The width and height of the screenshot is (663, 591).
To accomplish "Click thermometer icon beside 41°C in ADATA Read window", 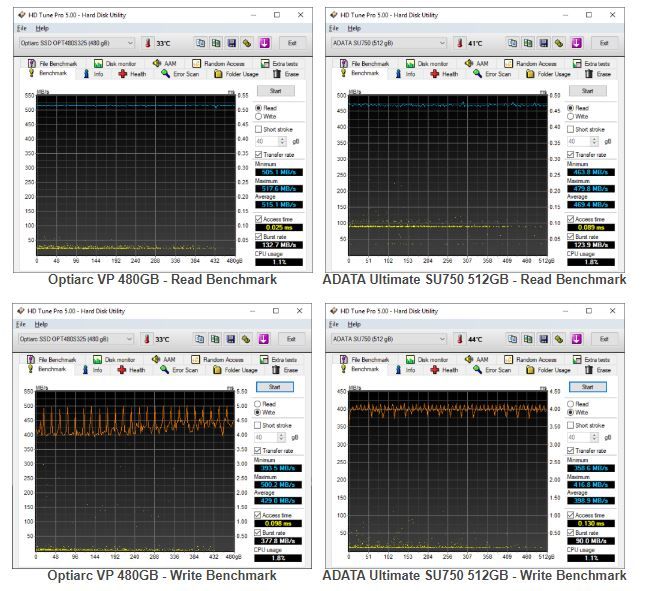I will click(x=460, y=43).
